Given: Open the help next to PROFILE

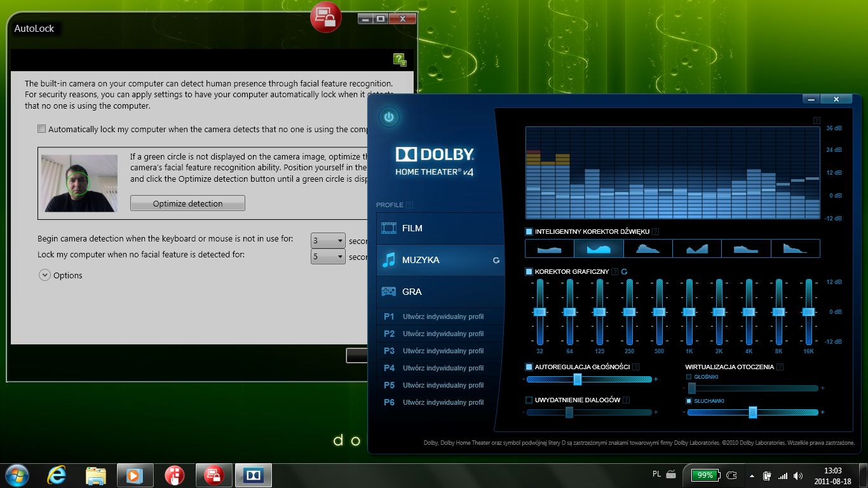Looking at the screenshot, I should coord(409,205).
